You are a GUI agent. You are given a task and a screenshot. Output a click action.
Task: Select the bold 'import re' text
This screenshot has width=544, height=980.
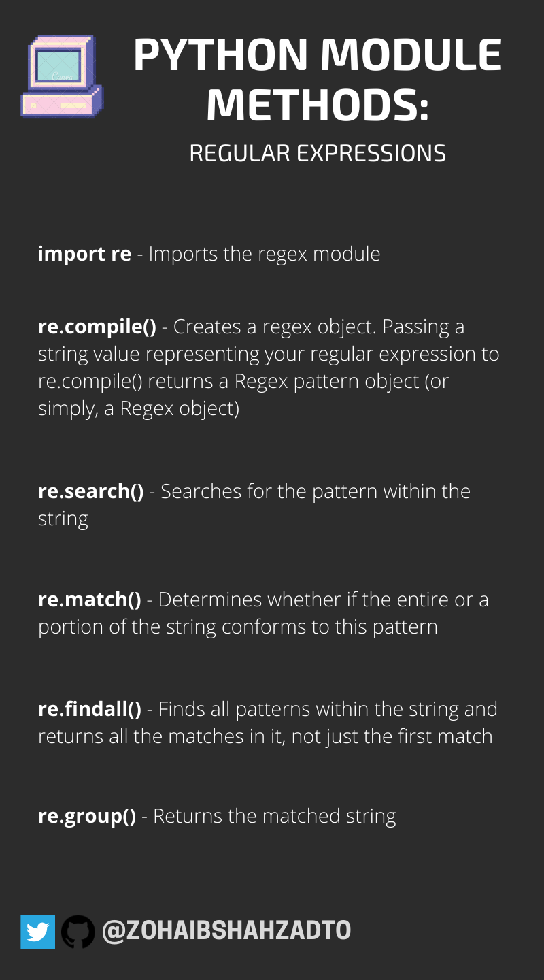84,254
